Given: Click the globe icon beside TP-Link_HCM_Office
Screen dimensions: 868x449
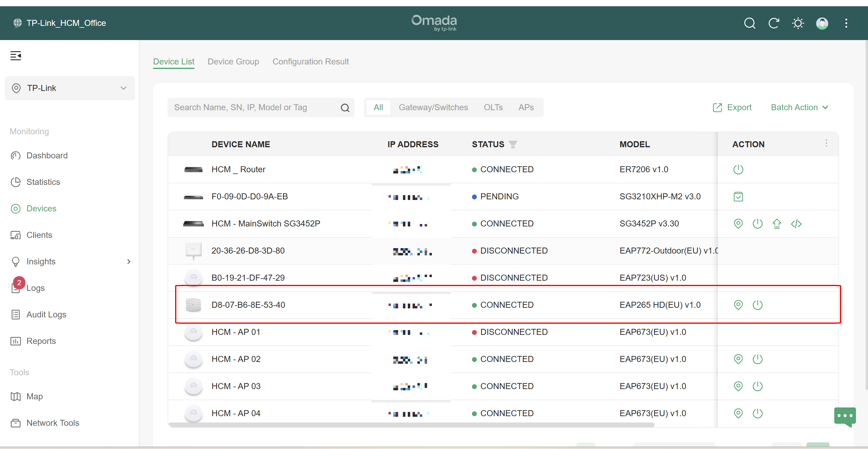Looking at the screenshot, I should [17, 23].
